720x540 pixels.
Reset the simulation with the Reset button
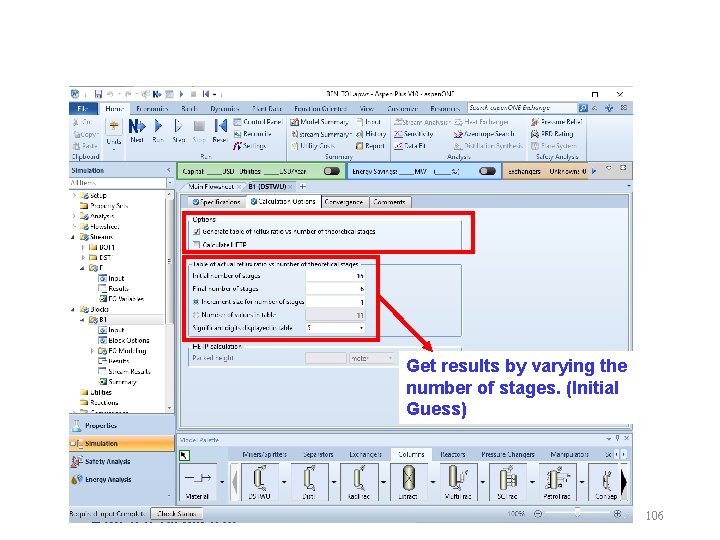point(220,130)
